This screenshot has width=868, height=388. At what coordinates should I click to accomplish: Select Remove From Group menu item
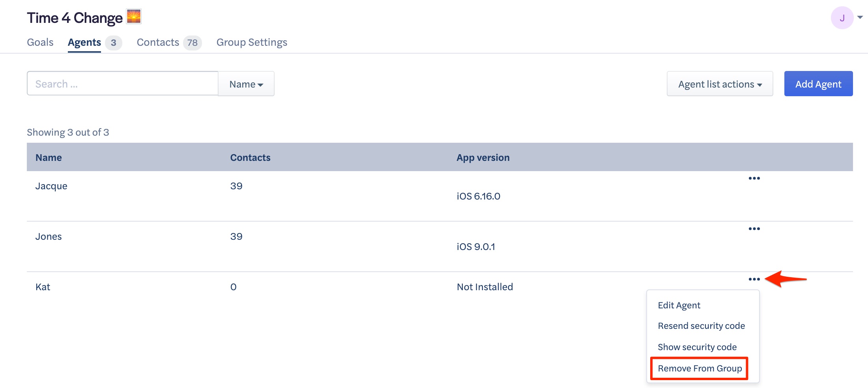click(700, 368)
